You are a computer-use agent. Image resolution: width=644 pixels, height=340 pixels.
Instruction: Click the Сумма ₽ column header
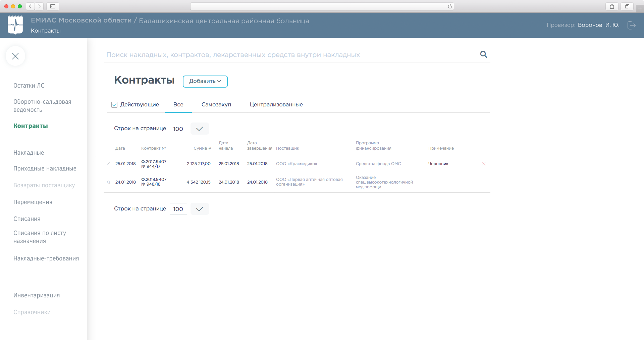click(202, 148)
